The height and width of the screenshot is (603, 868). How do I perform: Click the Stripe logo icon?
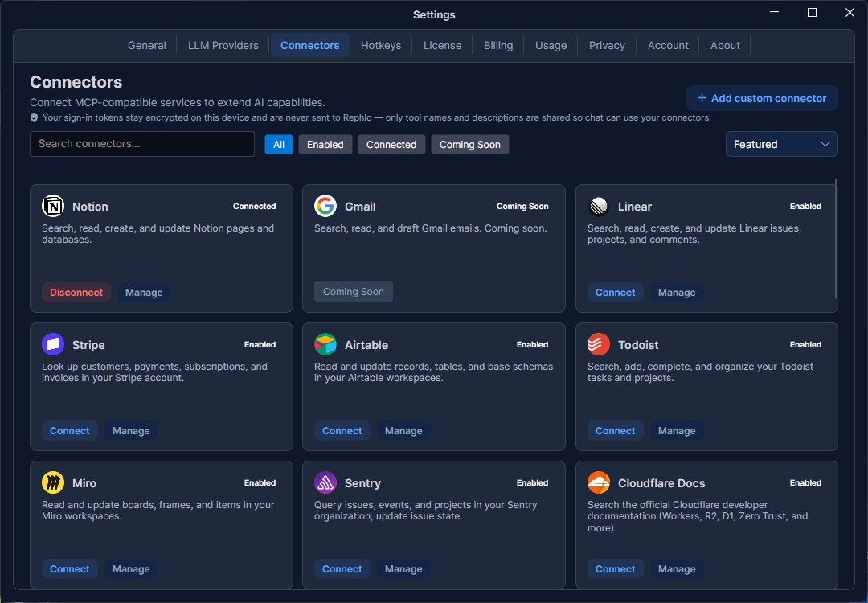(53, 344)
